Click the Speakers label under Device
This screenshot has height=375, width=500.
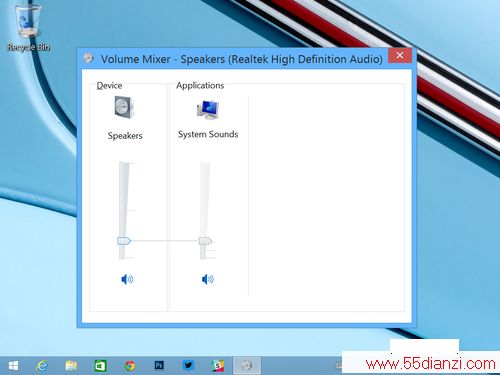click(x=125, y=136)
